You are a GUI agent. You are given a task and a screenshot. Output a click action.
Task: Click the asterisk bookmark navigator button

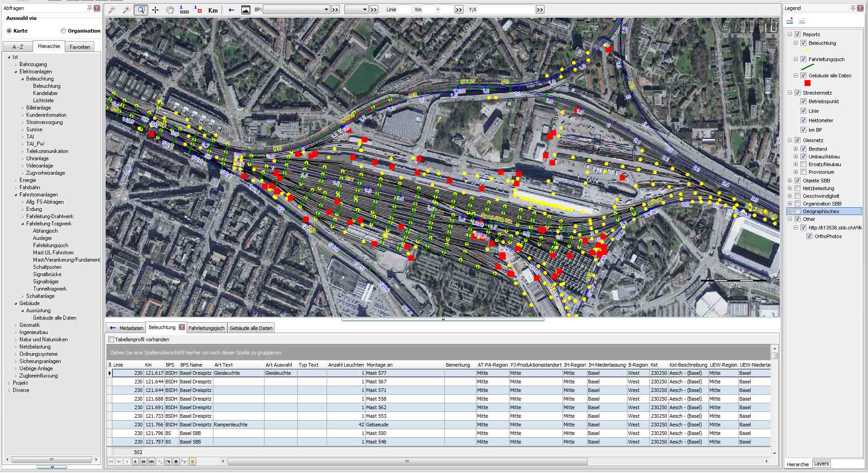pos(176,461)
